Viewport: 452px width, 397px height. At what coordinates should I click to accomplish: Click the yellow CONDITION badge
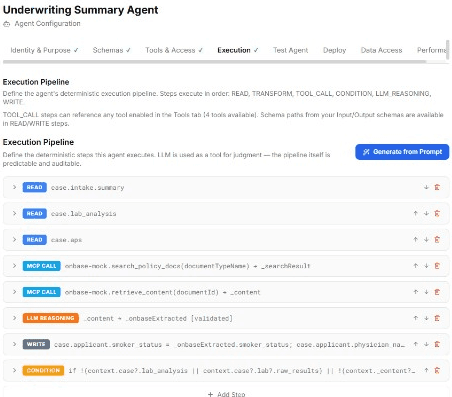pos(43,370)
